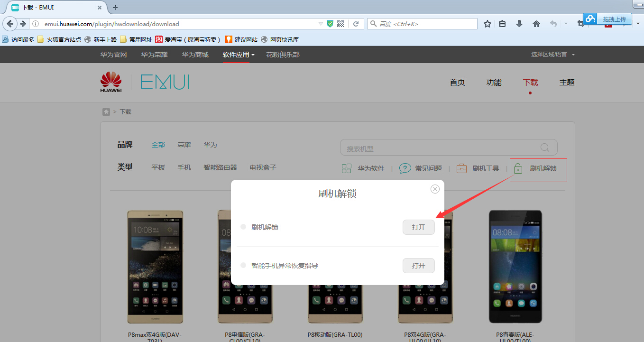Viewport: 644px width, 342px height.
Task: Click the home breadcrumb icon
Action: pos(106,112)
